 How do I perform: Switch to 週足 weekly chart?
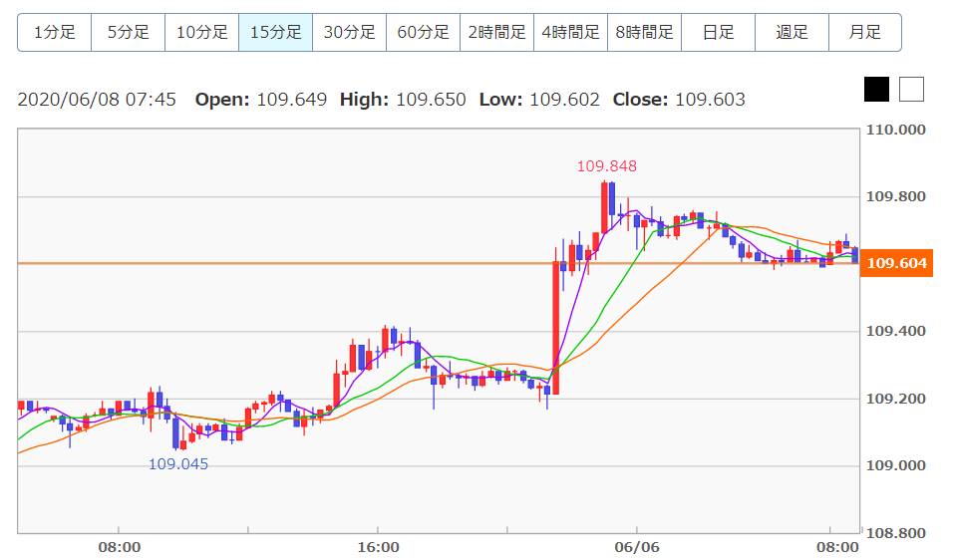coord(792,32)
